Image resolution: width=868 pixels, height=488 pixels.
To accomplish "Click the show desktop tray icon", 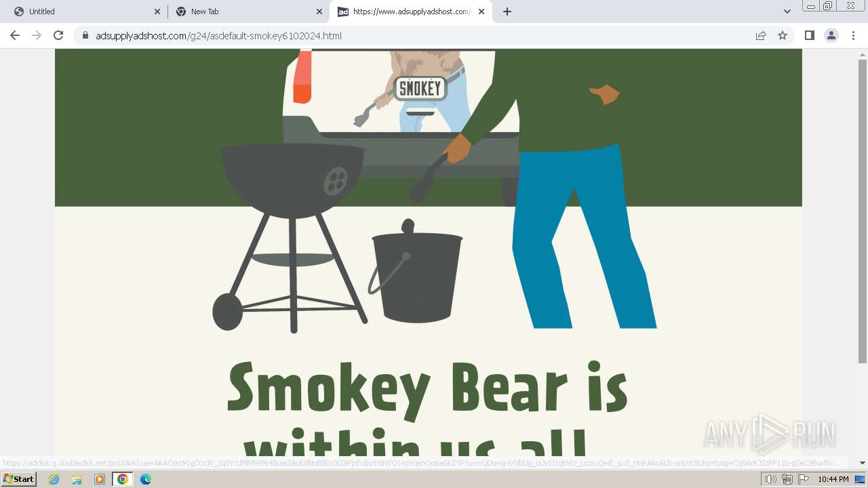I will tap(860, 479).
